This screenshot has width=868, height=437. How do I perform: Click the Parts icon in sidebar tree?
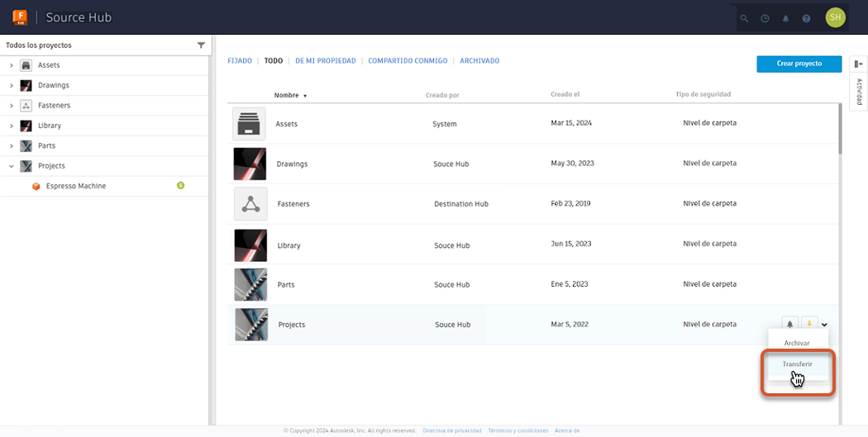26,146
